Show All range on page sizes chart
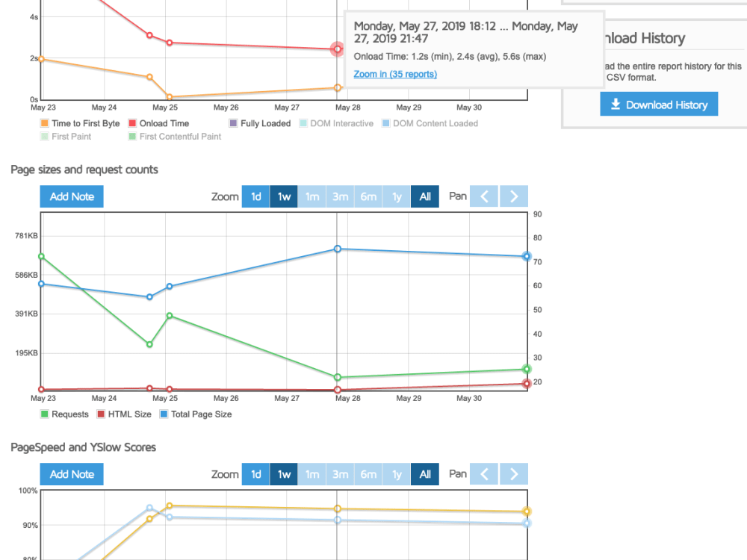Viewport: 747px width, 560px height. point(425,196)
